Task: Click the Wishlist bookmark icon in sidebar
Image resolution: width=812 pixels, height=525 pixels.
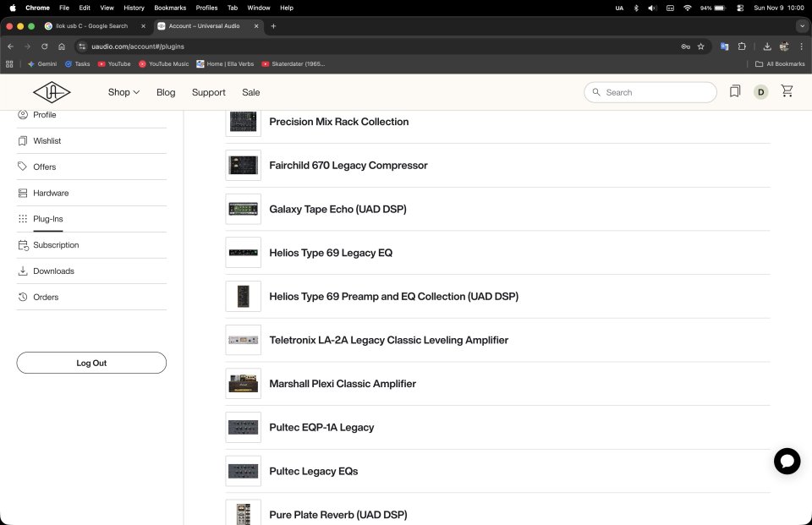Action: (x=23, y=140)
